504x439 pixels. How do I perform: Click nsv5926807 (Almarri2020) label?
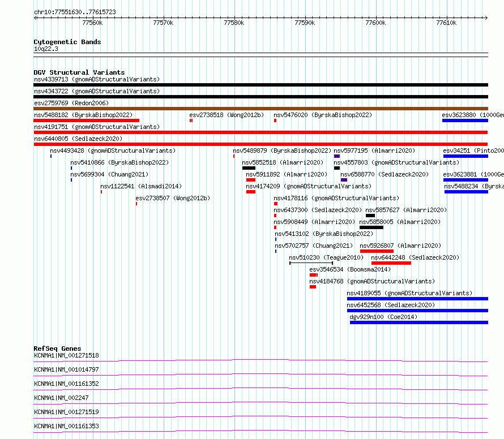400,246
